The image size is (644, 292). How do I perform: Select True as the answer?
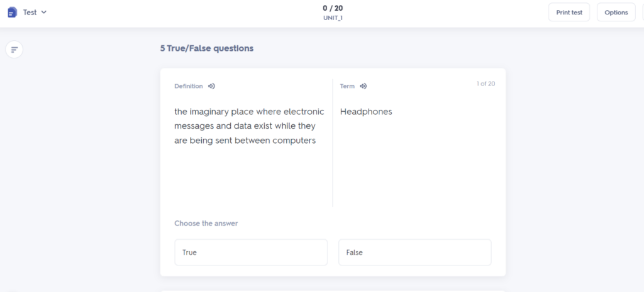point(251,252)
